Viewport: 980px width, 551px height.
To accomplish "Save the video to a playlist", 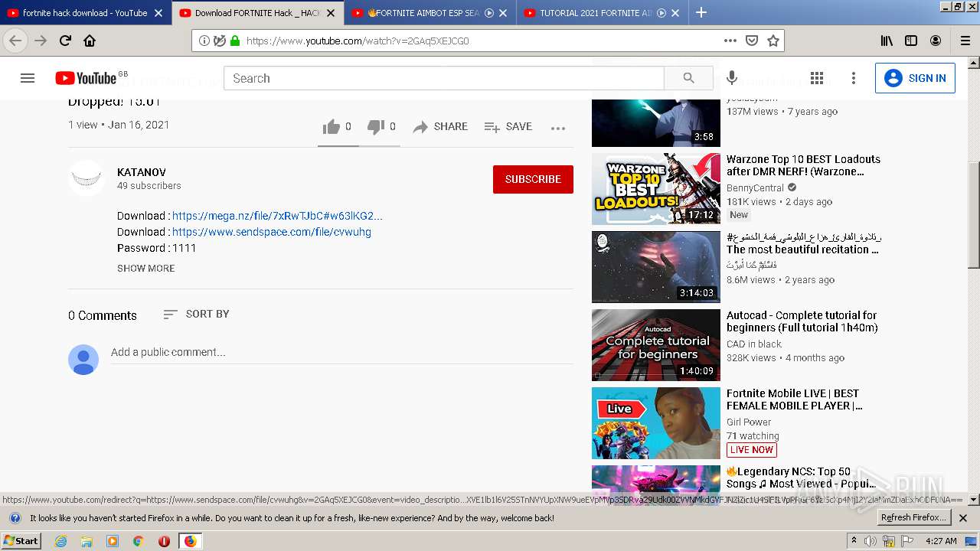I will (508, 127).
